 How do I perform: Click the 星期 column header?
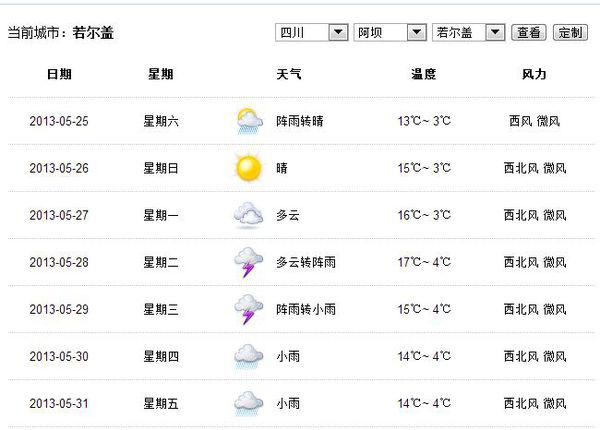(161, 74)
